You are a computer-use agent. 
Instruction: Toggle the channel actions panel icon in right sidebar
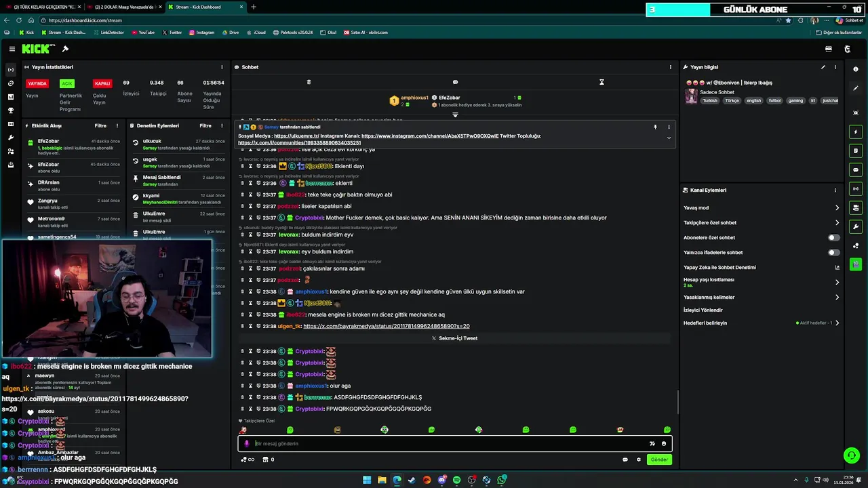point(856,207)
